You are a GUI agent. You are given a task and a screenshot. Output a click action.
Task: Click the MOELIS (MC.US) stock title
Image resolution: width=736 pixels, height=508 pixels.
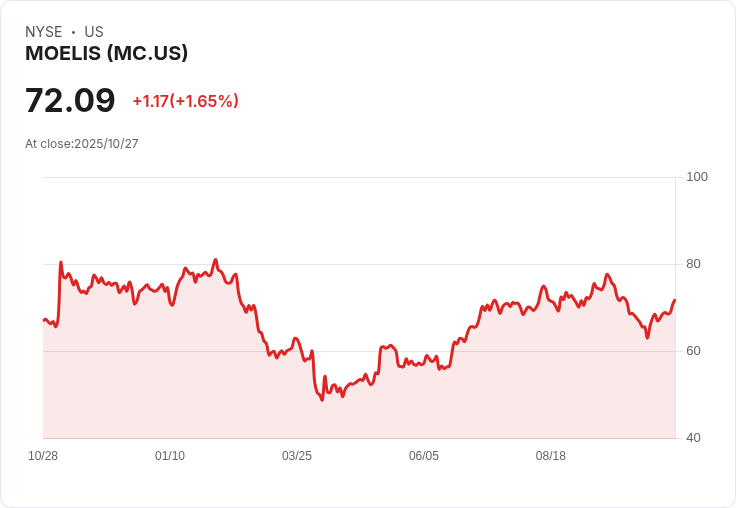pos(106,54)
